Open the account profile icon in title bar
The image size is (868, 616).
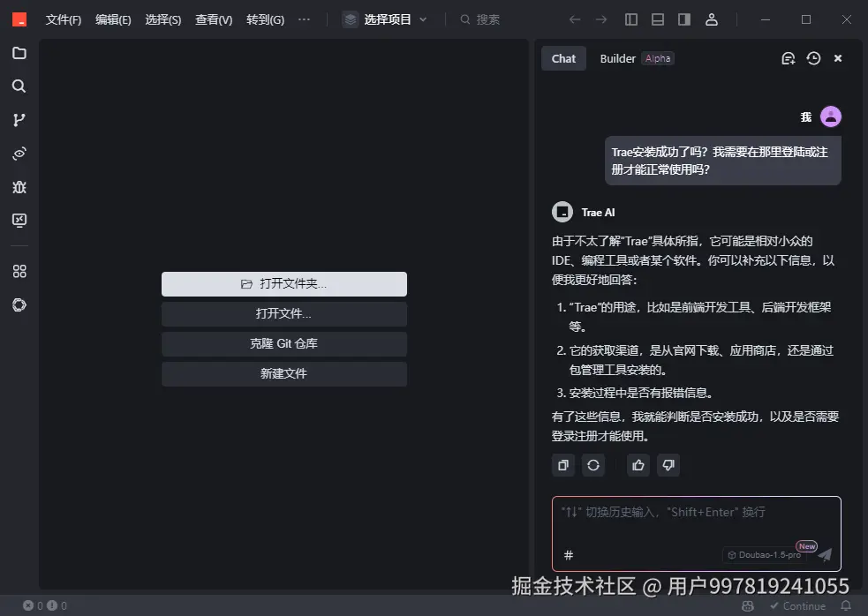tap(712, 19)
